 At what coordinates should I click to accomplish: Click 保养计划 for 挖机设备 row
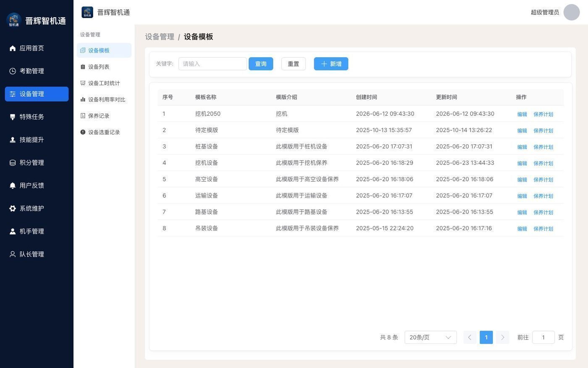click(x=543, y=164)
